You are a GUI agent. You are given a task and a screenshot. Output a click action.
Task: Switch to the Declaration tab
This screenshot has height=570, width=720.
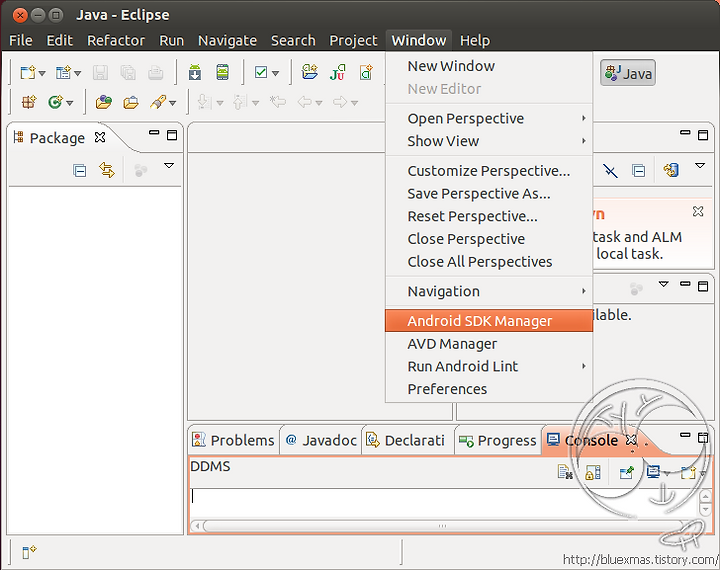coord(405,440)
